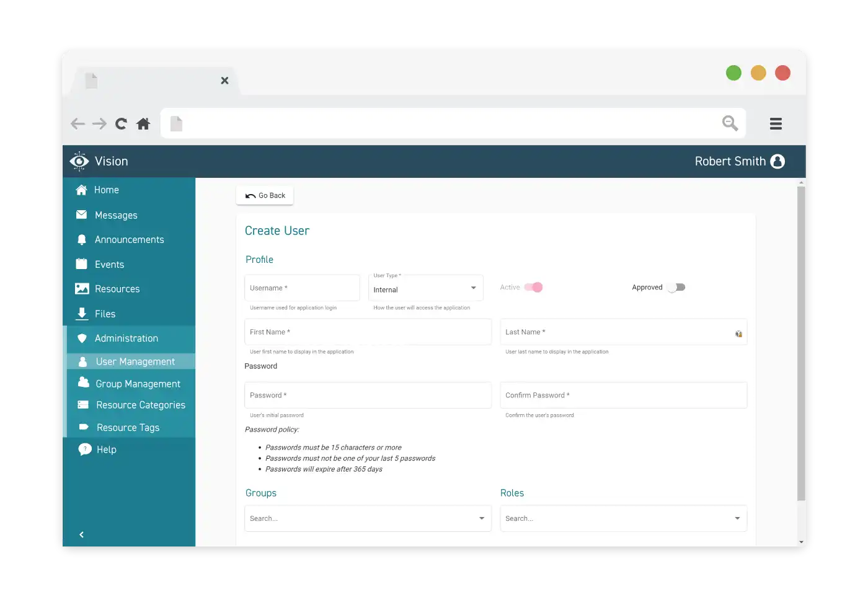Click the page vertical scrollbar
Image resolution: width=868 pixels, height=597 pixels.
click(801, 341)
